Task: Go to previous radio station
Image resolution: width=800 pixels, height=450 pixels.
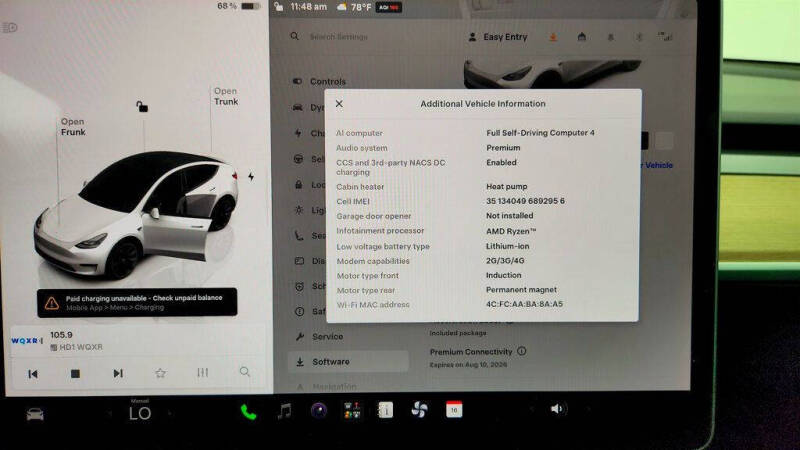Action: pos(33,374)
